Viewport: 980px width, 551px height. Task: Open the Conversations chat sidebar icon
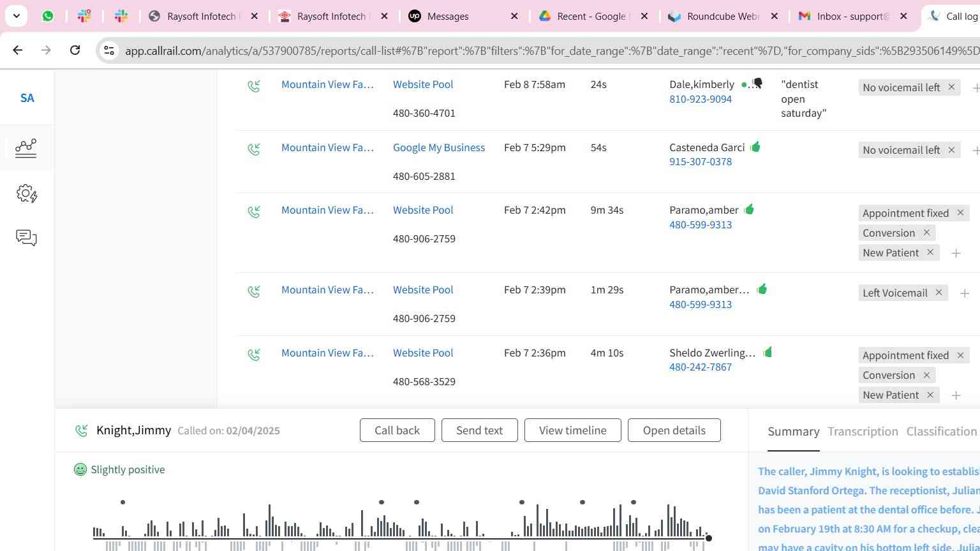(26, 238)
